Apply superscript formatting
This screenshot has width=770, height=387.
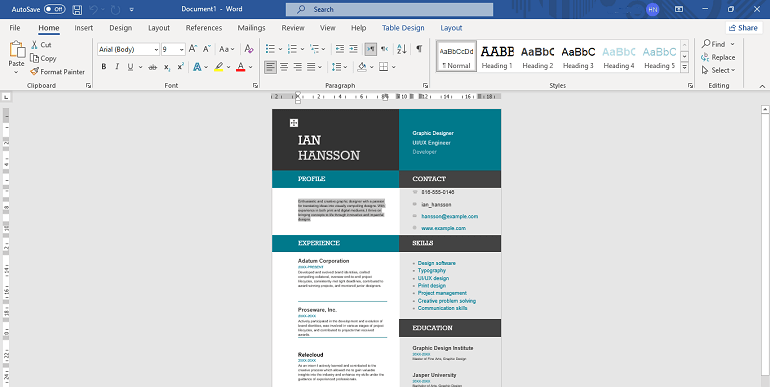(x=180, y=67)
